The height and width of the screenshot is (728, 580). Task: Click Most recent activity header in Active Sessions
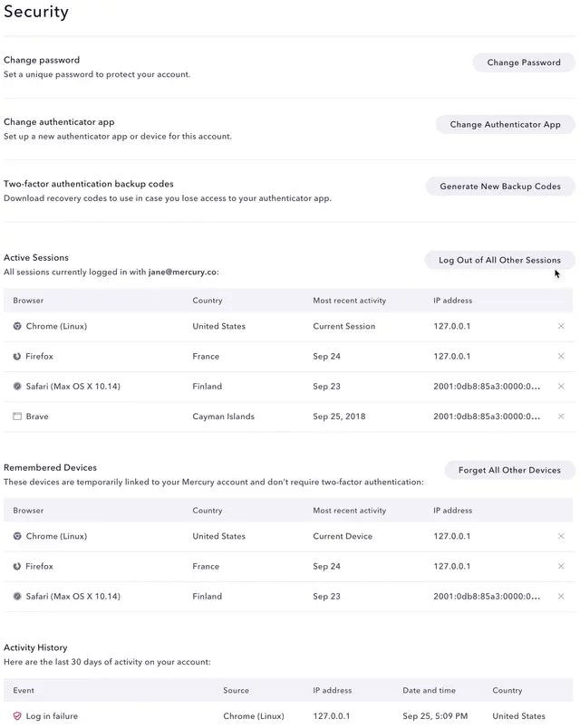pyautogui.click(x=349, y=301)
